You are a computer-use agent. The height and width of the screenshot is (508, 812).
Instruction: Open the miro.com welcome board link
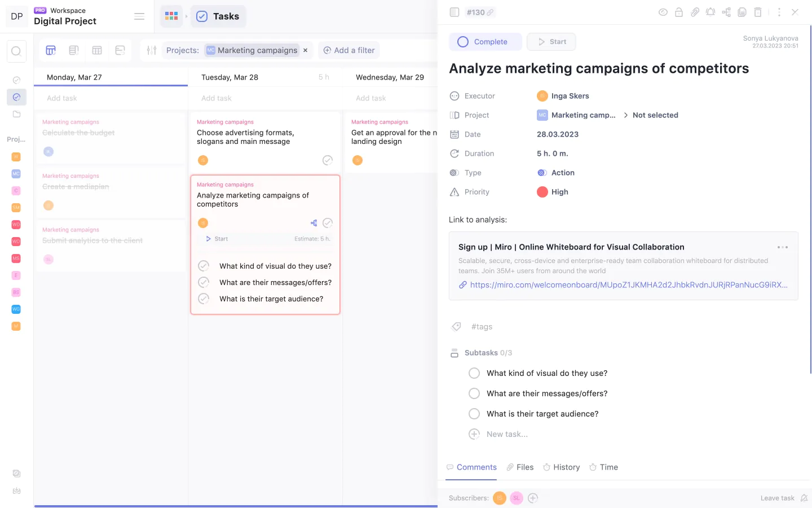coord(628,285)
